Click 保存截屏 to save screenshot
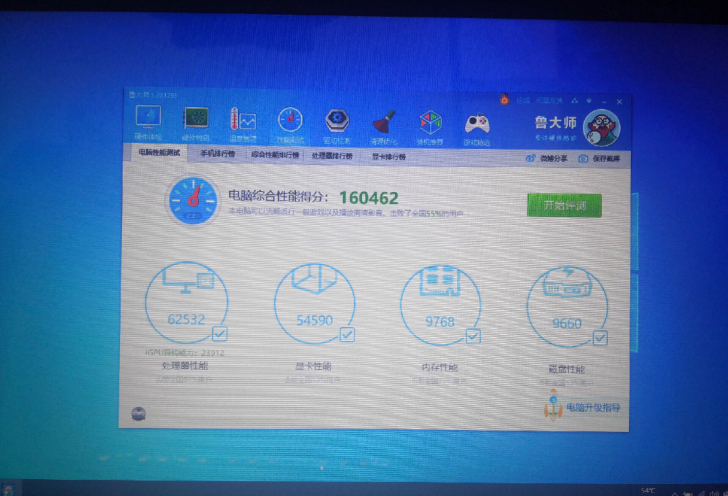The height and width of the screenshot is (496, 728). pyautogui.click(x=599, y=159)
